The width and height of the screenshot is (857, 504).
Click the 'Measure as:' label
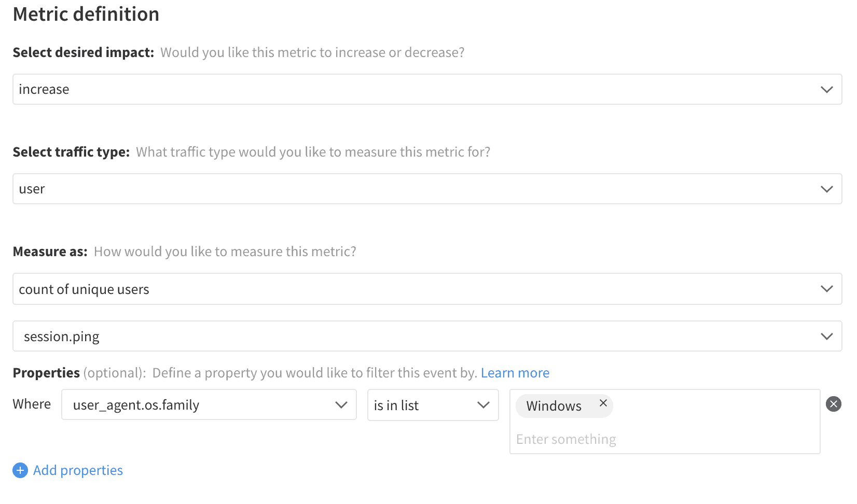coord(50,251)
